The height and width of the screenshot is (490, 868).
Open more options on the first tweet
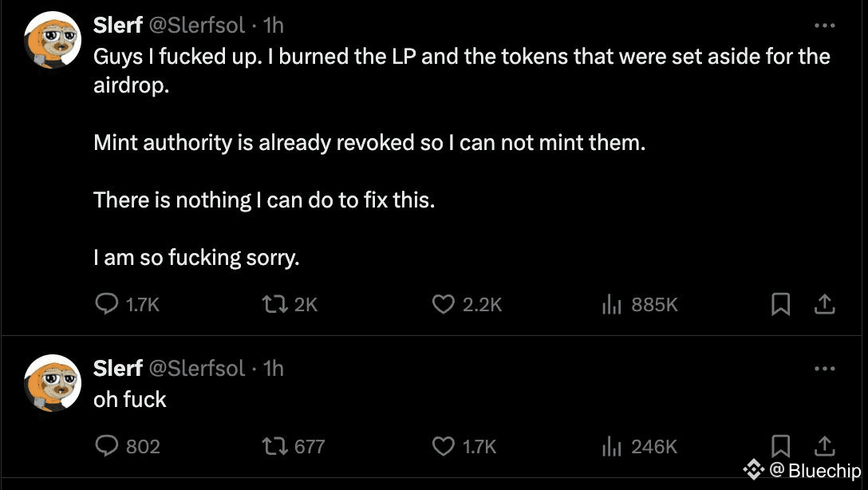824,26
